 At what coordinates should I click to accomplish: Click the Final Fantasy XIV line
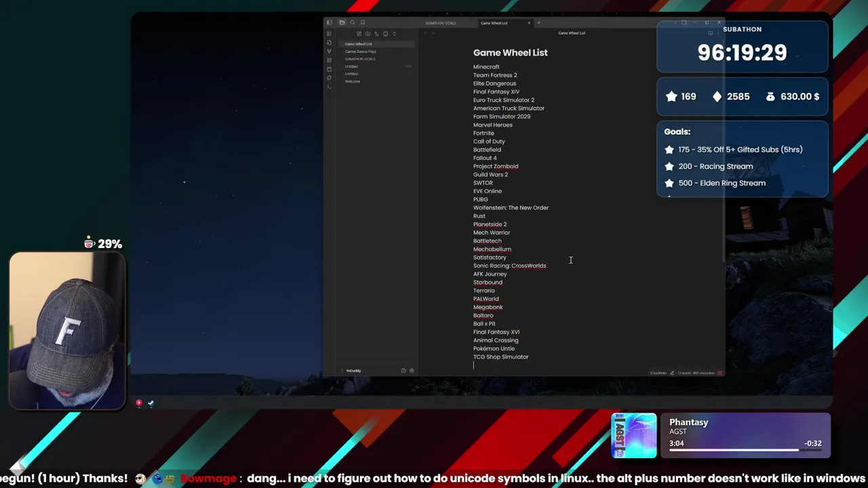coord(496,91)
